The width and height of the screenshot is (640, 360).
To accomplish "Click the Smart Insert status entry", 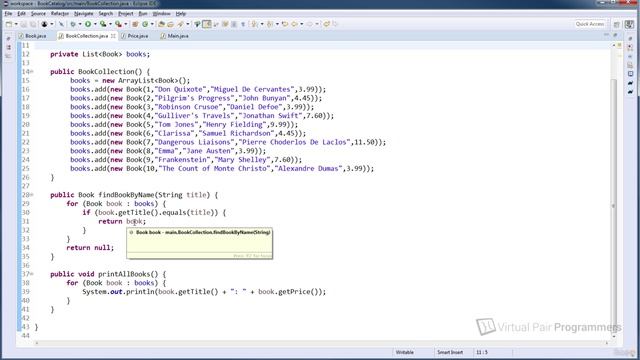I will [x=450, y=352].
